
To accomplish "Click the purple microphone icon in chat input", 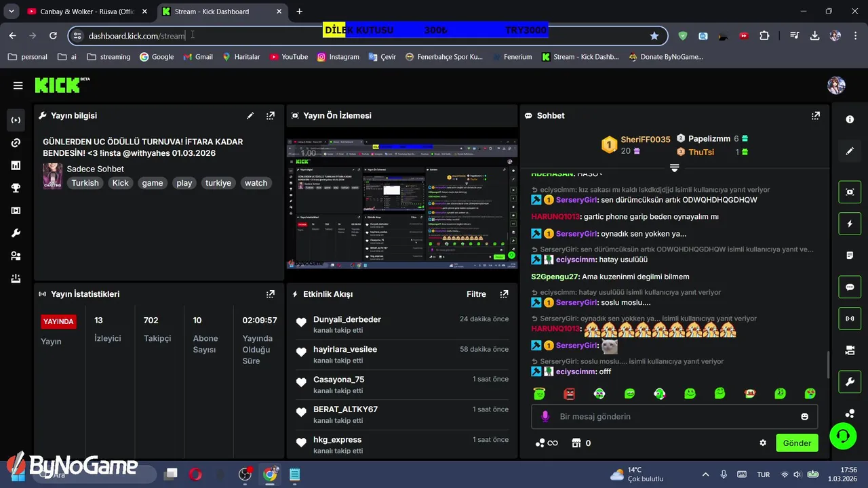I will (545, 416).
